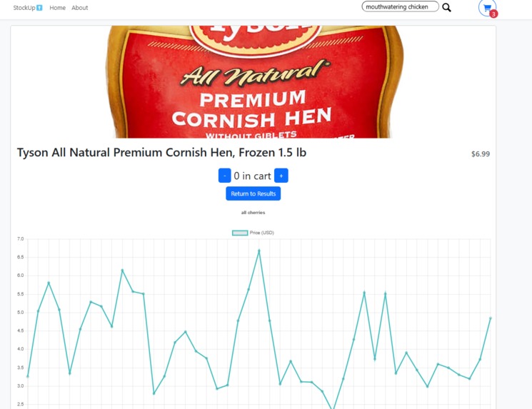Click the Tyson Cornish Hen product image

253,82
